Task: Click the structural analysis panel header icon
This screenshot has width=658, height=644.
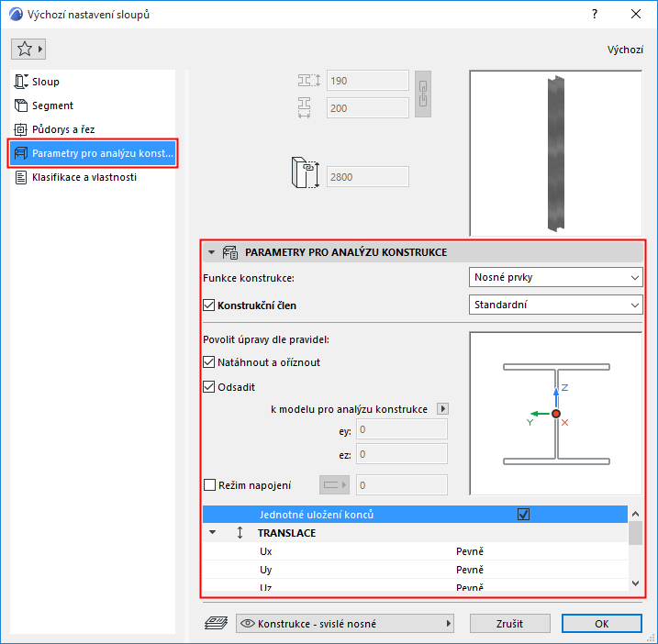Action: (x=230, y=252)
